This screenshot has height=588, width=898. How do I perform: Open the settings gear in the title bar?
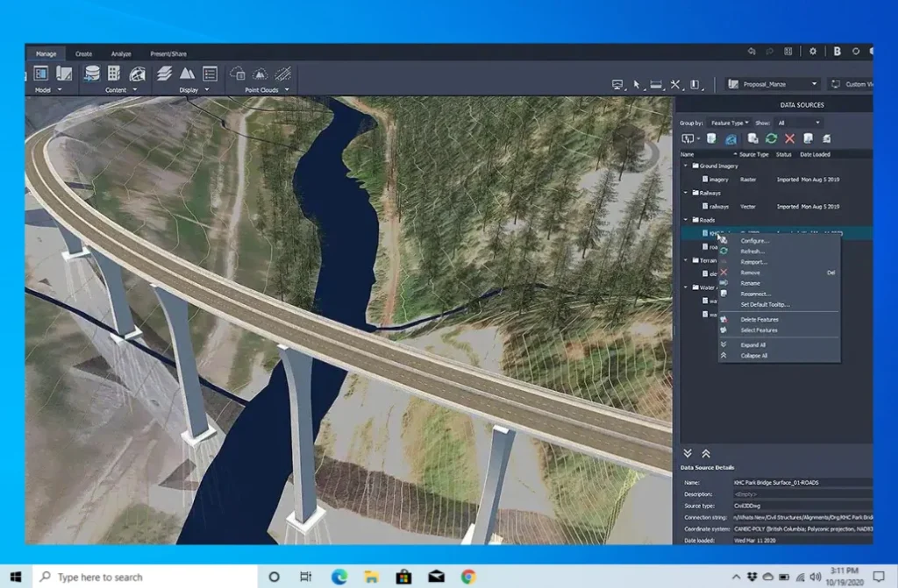point(813,52)
